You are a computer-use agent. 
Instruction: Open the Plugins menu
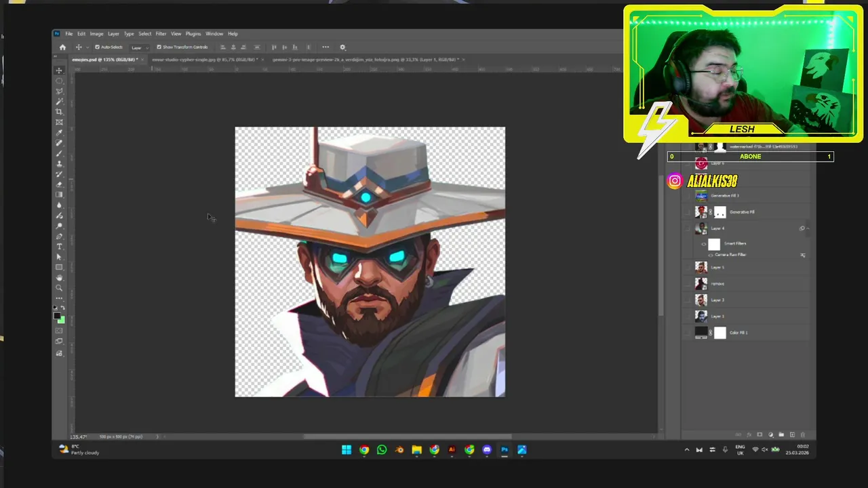click(193, 34)
